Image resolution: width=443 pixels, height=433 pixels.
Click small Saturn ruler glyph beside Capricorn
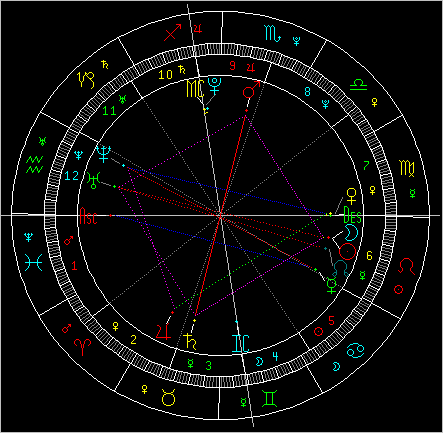pyautogui.click(x=105, y=64)
